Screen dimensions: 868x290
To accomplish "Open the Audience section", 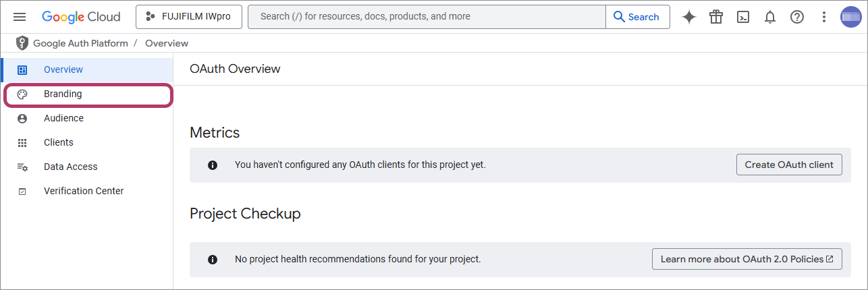I will [63, 118].
